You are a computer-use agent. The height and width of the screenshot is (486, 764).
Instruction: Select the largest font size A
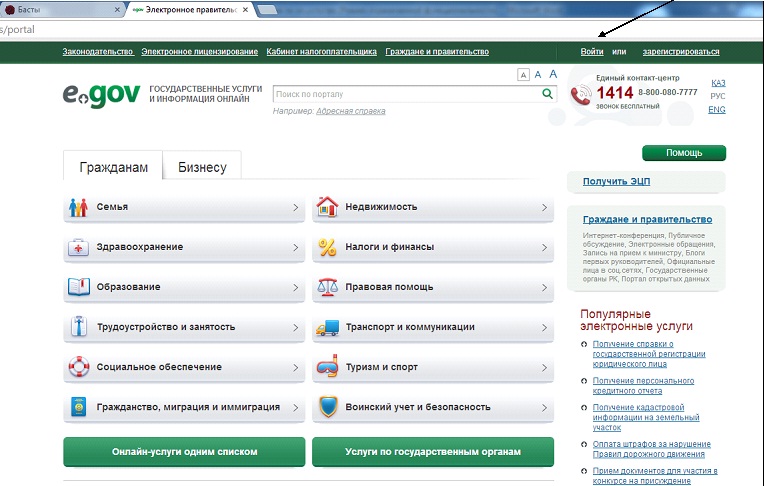pyautogui.click(x=553, y=74)
